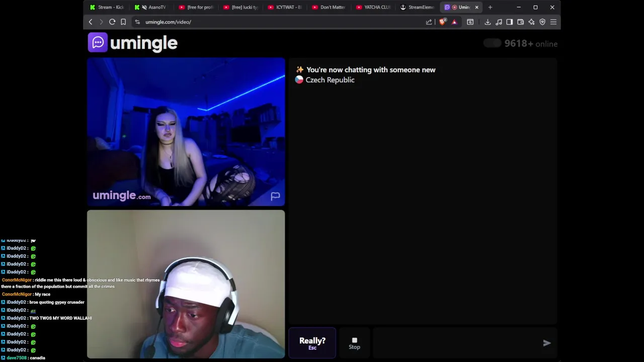This screenshot has height=362, width=644.
Task: Reload the umingle page
Action: [x=112, y=22]
